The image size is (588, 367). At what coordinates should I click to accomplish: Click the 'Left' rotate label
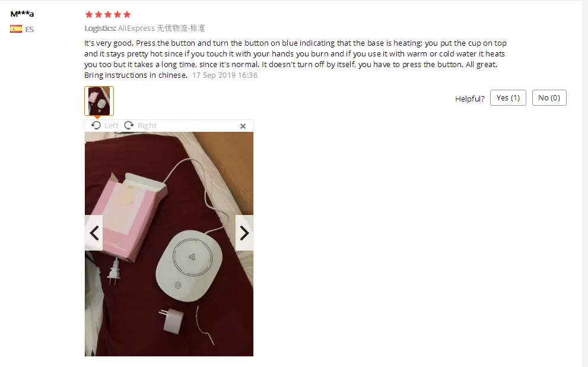[112, 126]
